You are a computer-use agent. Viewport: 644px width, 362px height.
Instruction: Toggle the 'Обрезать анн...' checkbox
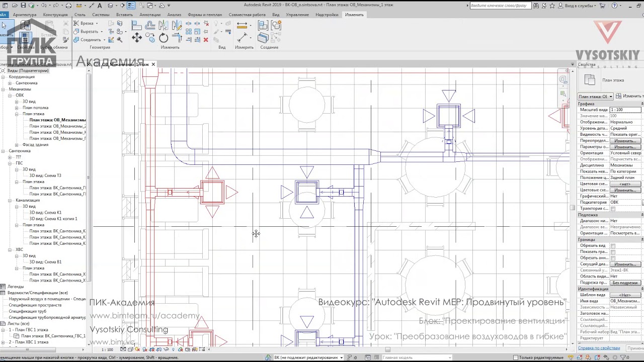click(x=613, y=258)
